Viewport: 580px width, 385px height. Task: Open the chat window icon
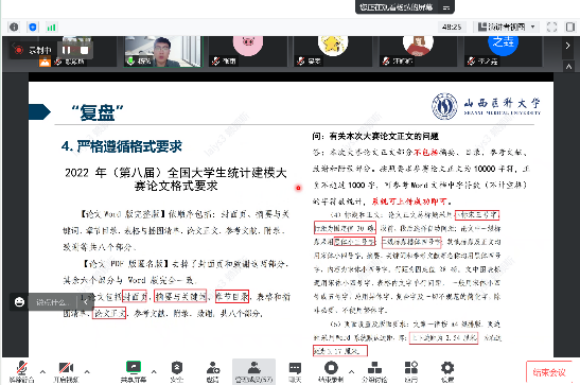[x=295, y=371]
